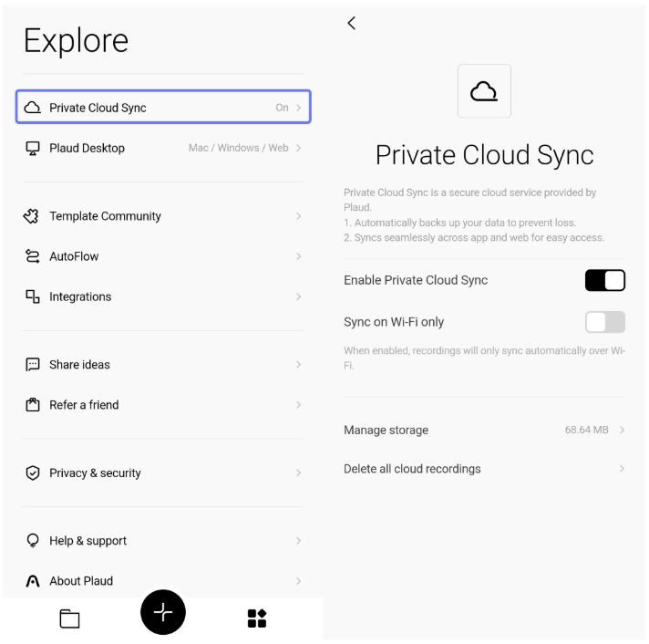Expand the Integrations chevron

[298, 296]
